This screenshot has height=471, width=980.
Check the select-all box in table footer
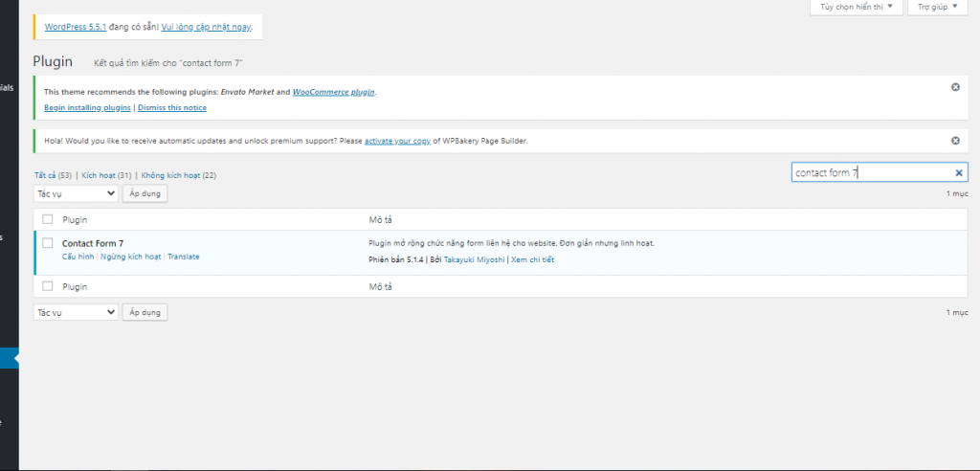[x=48, y=286]
